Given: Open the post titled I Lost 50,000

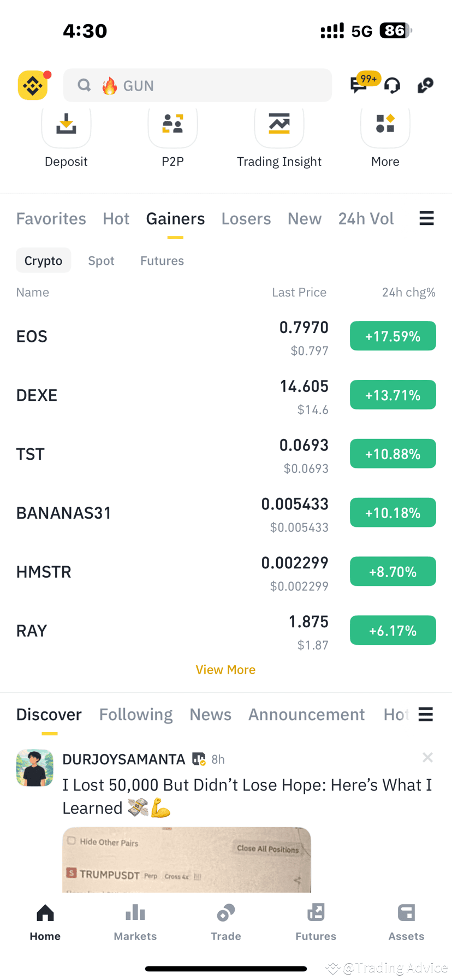Looking at the screenshot, I should (x=247, y=796).
